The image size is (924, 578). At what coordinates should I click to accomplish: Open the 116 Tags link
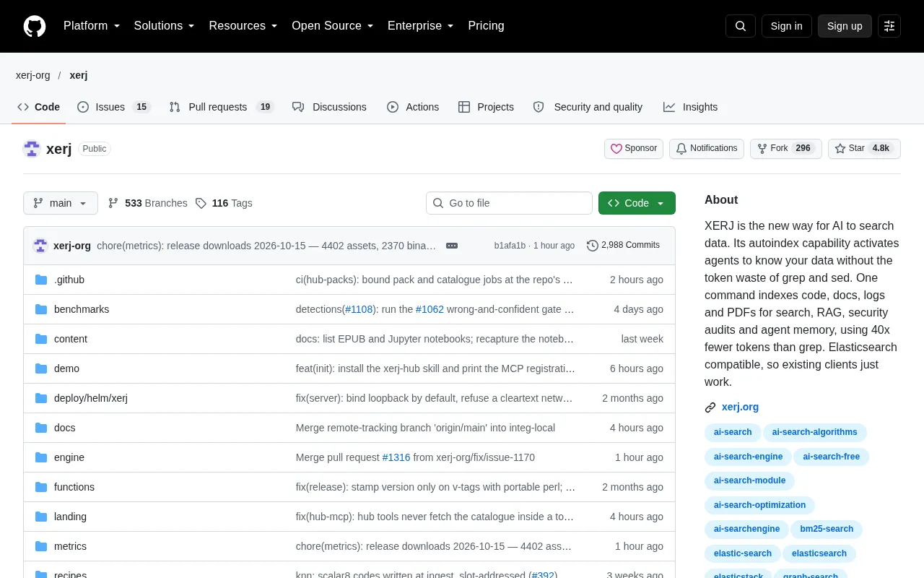(x=224, y=203)
